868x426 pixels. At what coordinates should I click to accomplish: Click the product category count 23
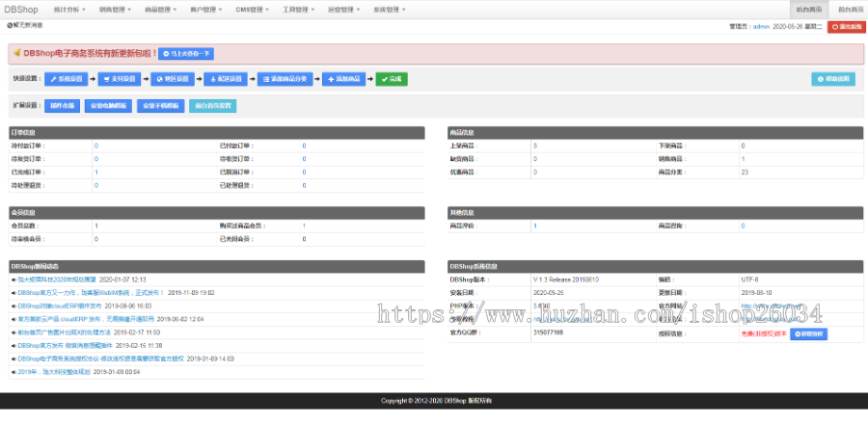(745, 173)
